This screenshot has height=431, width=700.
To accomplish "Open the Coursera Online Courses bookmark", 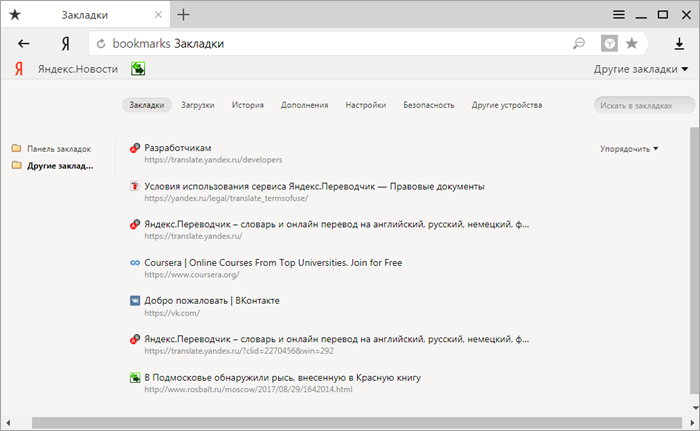I will [x=273, y=263].
